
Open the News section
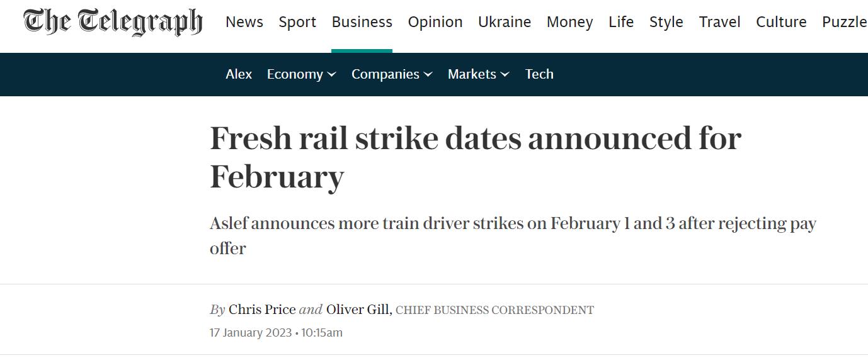point(244,22)
